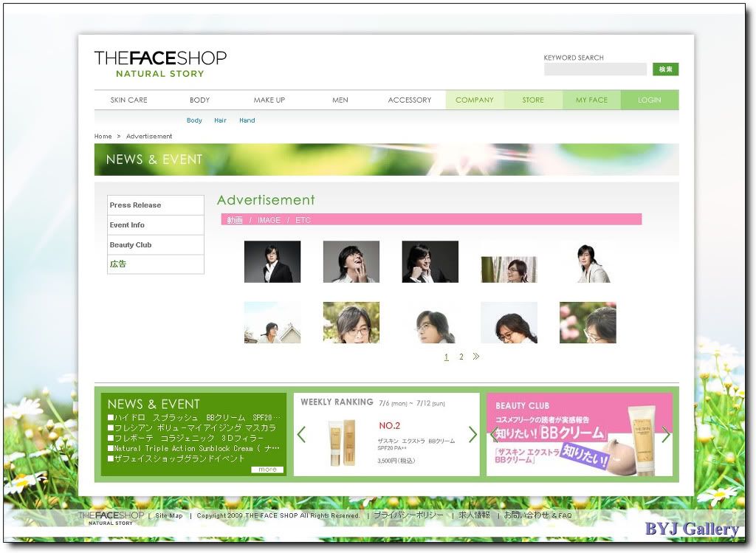The width and height of the screenshot is (756, 553).
Task: Click the LOGIN button in nav bar
Action: [650, 100]
